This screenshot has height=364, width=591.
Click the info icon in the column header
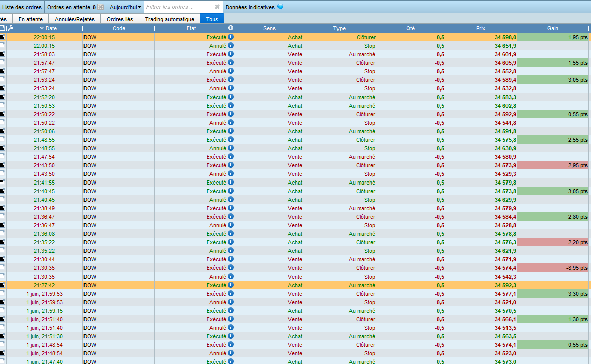click(231, 28)
